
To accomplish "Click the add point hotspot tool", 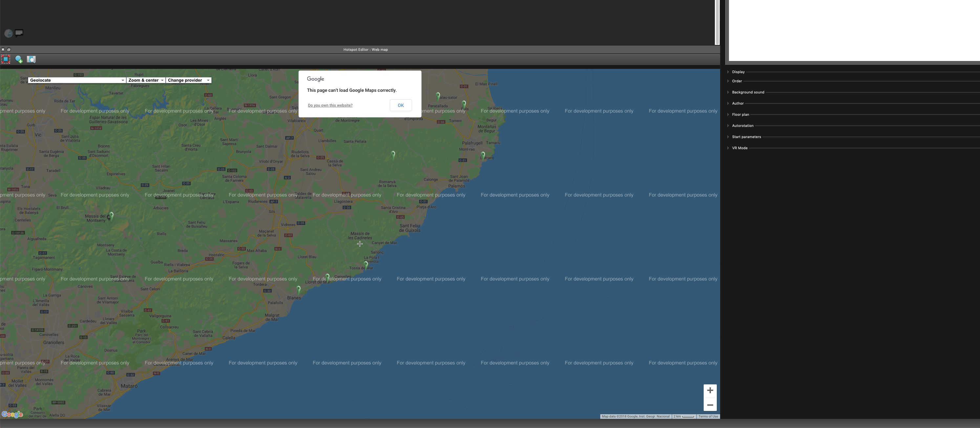I will [19, 59].
